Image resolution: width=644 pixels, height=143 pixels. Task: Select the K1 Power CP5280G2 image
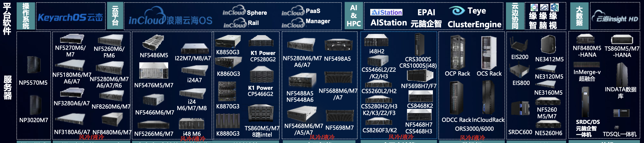pos(261,41)
